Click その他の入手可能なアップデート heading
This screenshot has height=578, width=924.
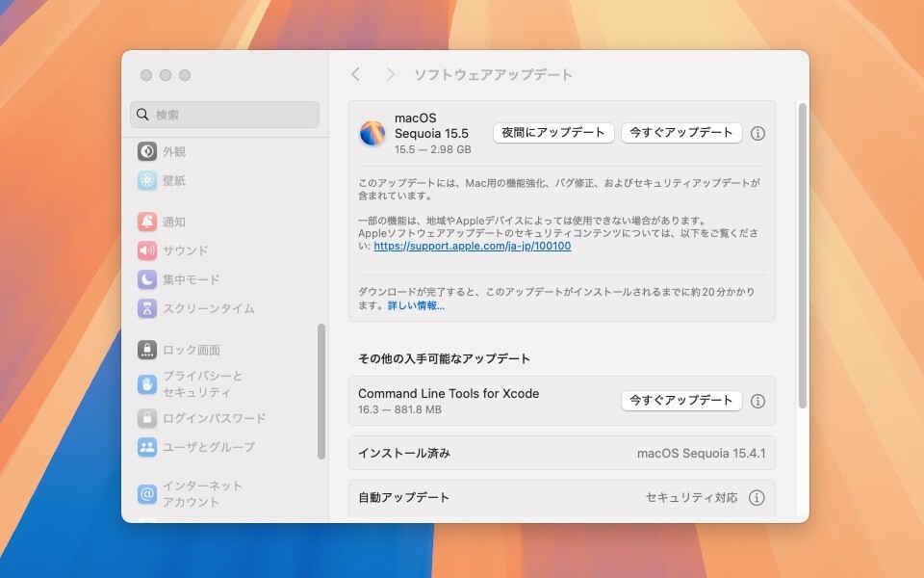pos(444,358)
